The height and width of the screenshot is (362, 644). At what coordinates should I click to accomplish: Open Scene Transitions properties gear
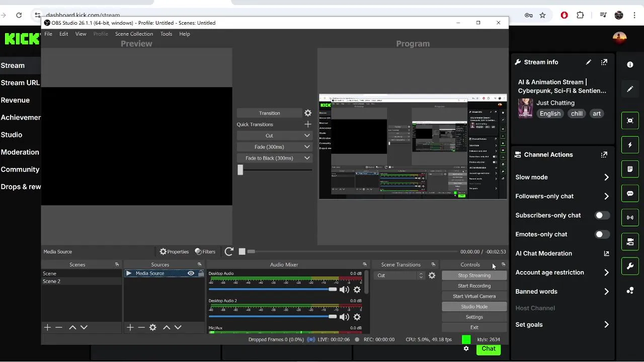432,276
